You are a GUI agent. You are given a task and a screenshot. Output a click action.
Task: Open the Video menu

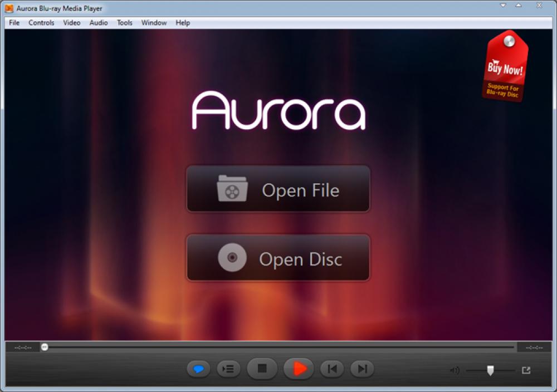71,23
